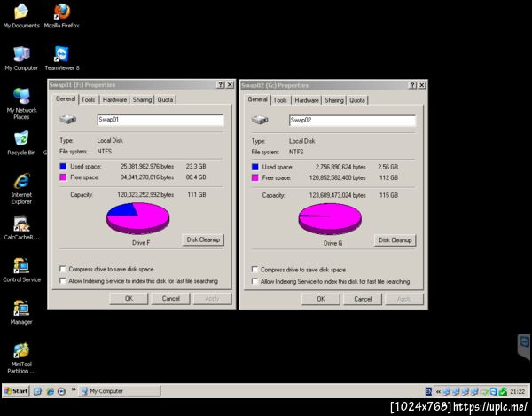The width and height of the screenshot is (532, 416).
Task: Click the Drive F pie chart
Action: point(138,218)
